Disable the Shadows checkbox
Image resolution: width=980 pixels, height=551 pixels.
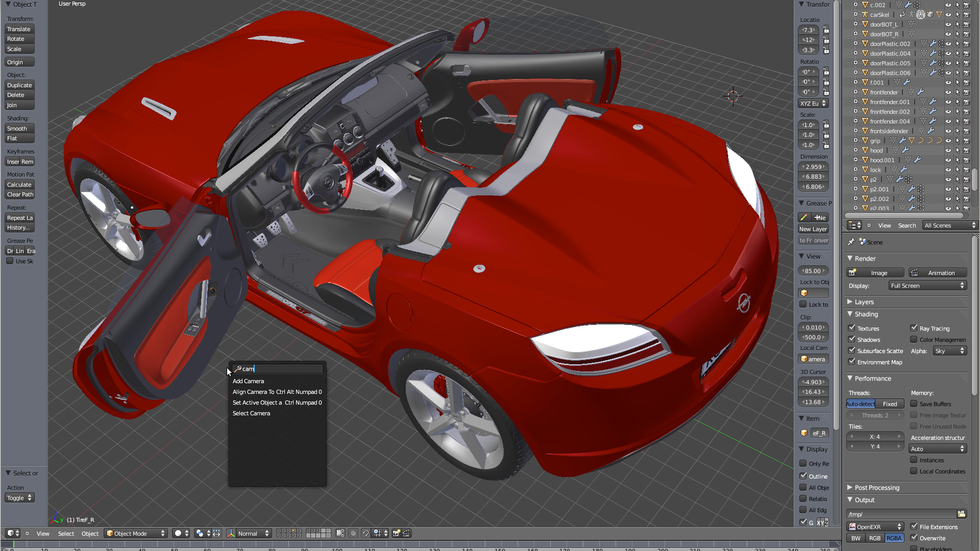click(x=851, y=339)
